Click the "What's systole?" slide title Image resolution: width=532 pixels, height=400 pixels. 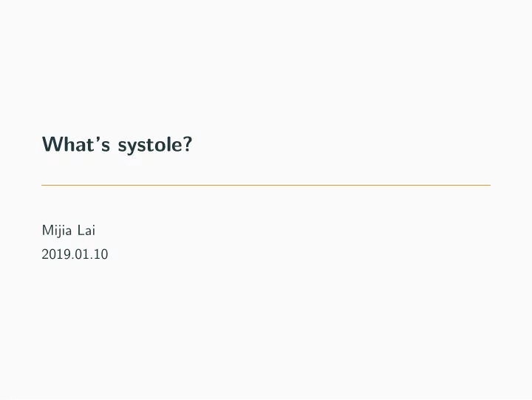(117, 145)
